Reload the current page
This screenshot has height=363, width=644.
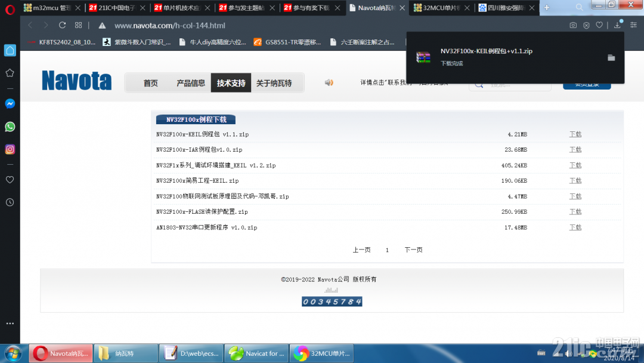[x=62, y=25]
